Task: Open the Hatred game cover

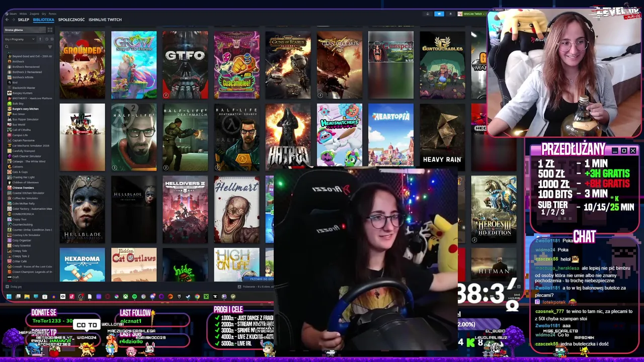Action: point(288,136)
